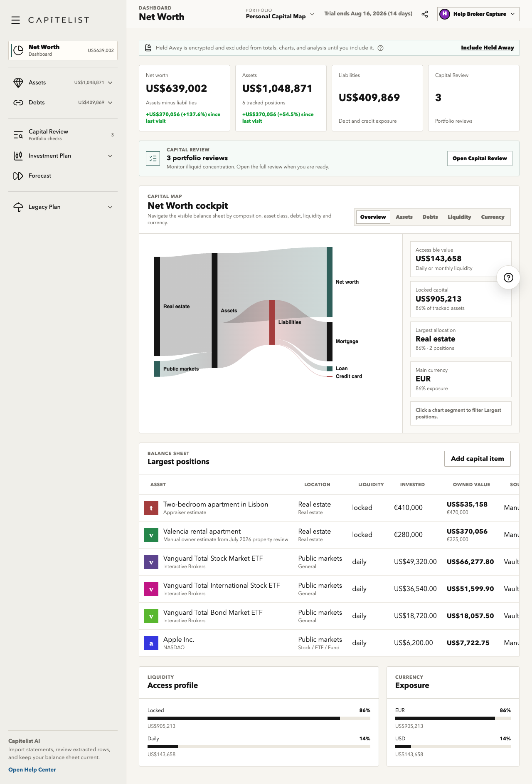Switch to the Liquidity cockpit tab
Screen dimensions: 532x784
[459, 217]
